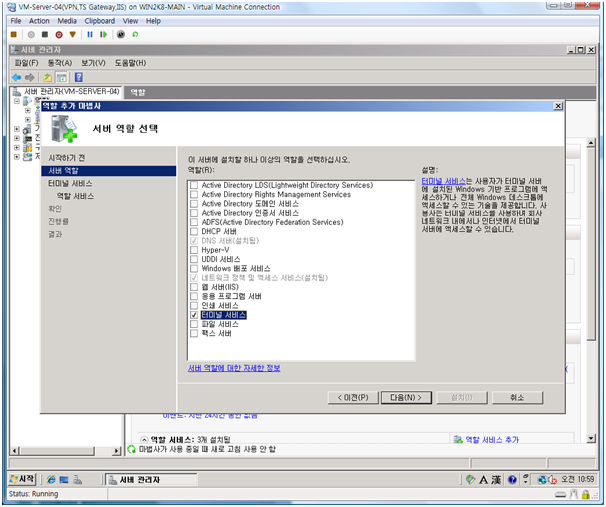Image resolution: width=606 pixels, height=507 pixels.
Task: Toggle the console tree pane icon
Action: click(x=61, y=78)
